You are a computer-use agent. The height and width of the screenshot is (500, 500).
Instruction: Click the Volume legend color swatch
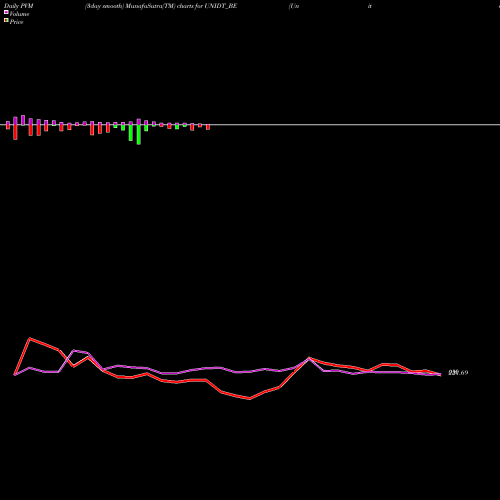coord(6,12)
